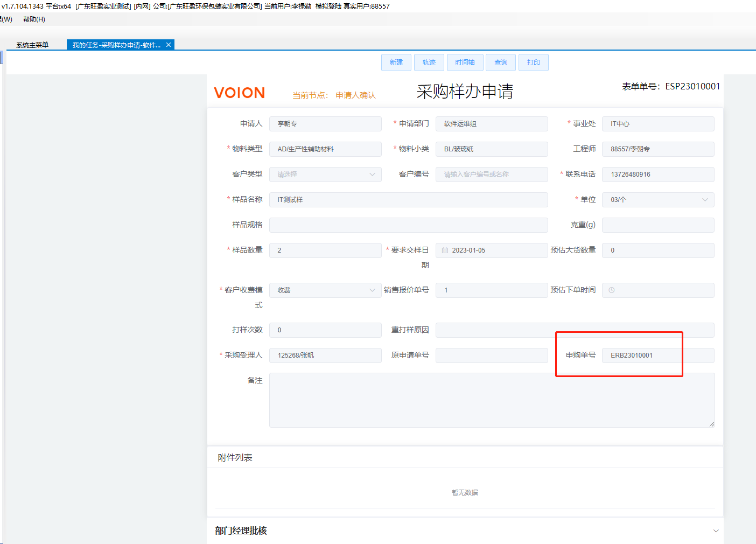This screenshot has height=544, width=756.
Task: Click the 表单单号 ESP23010001 text
Action: point(671,86)
